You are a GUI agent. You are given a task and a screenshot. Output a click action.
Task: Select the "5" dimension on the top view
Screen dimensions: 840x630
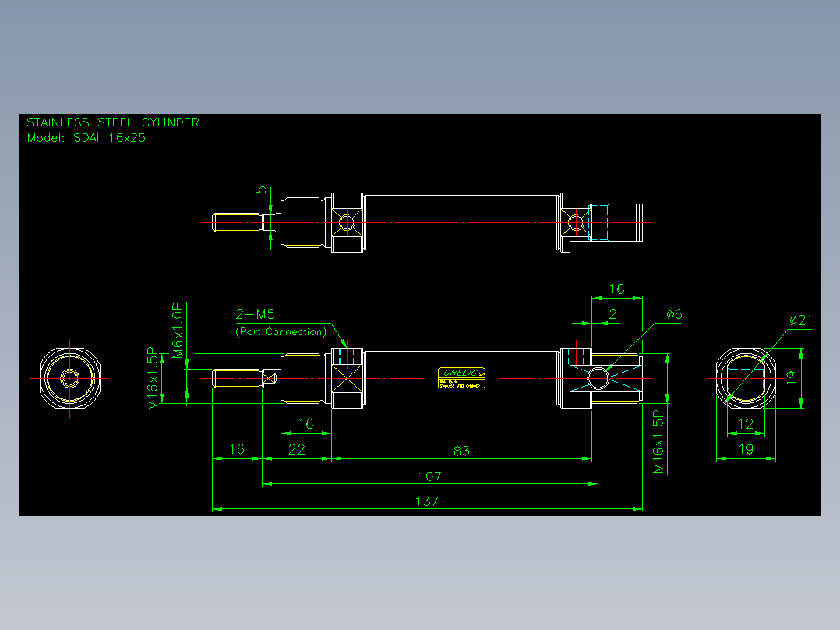[x=261, y=189]
